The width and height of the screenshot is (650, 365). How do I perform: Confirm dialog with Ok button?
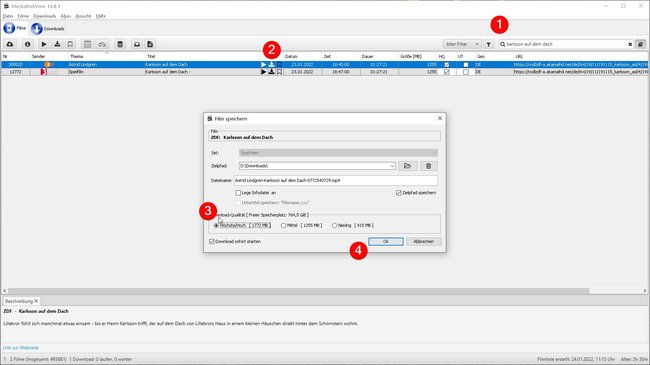[386, 241]
